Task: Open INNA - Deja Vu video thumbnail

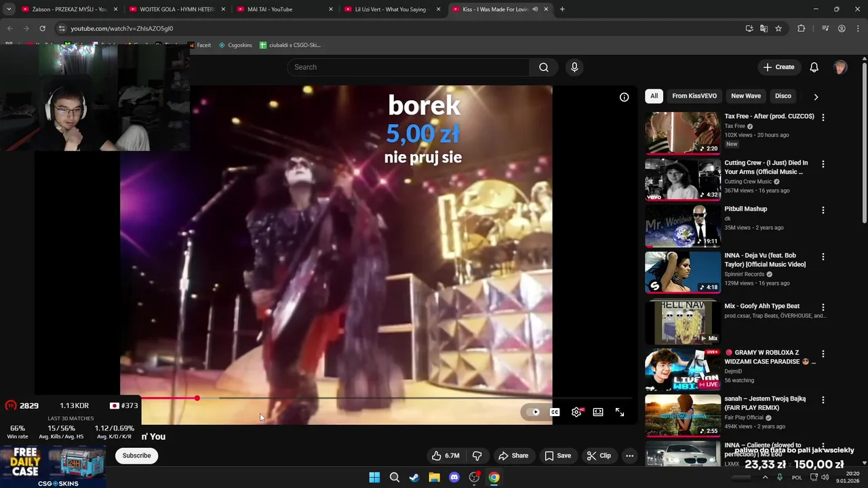Action: tap(682, 272)
